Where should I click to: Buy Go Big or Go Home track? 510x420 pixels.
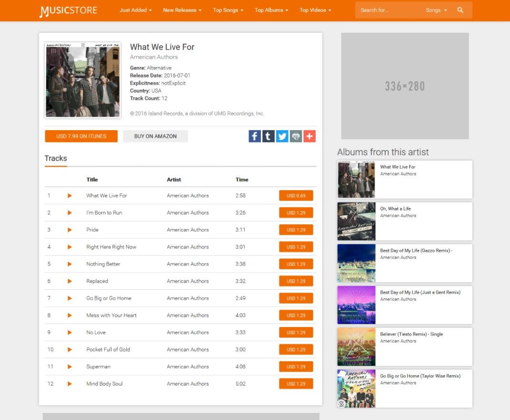296,298
